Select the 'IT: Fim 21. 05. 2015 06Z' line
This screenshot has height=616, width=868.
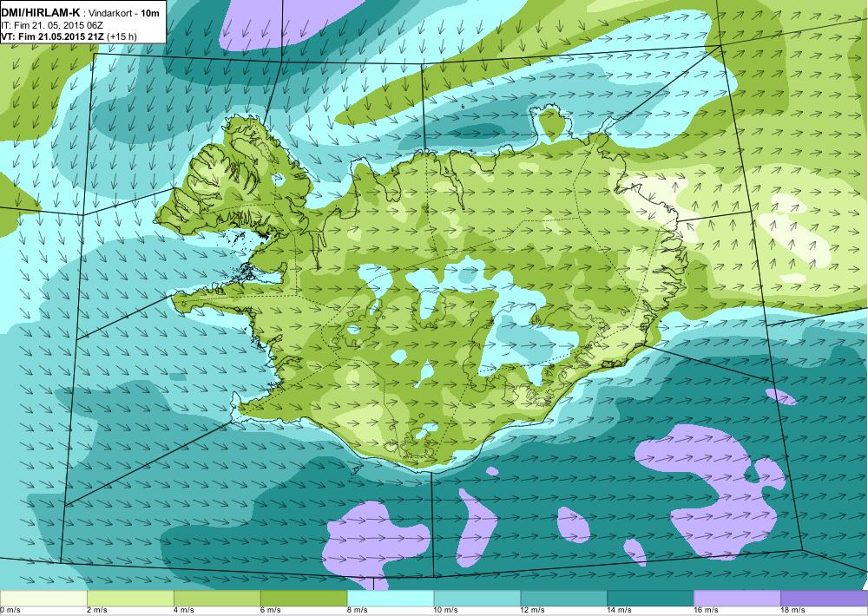53,25
